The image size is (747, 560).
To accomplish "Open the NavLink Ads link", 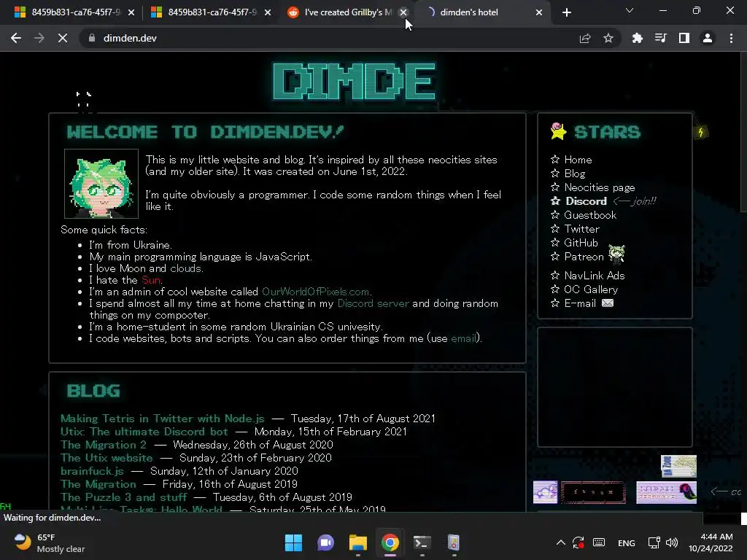I will (594, 275).
